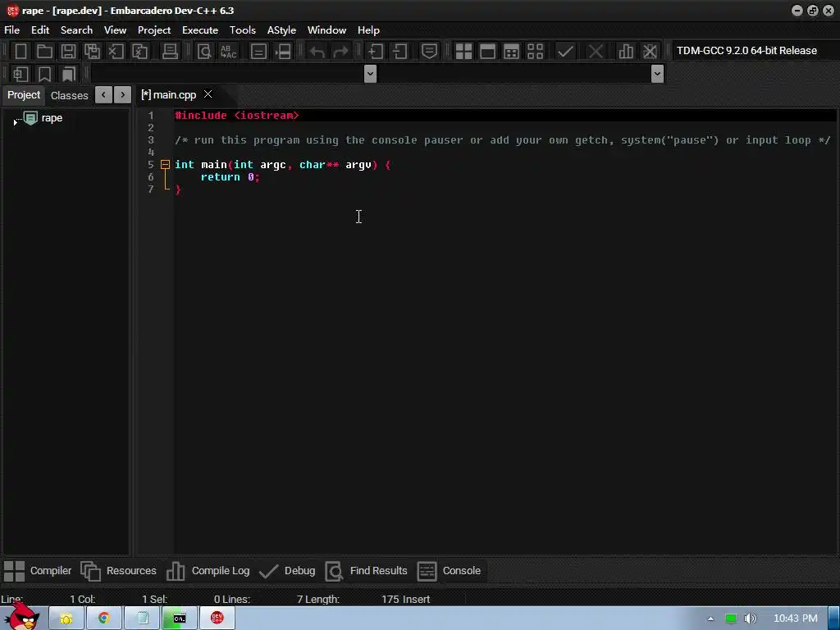This screenshot has height=630, width=840.
Task: Open the Search menu
Action: tap(76, 30)
